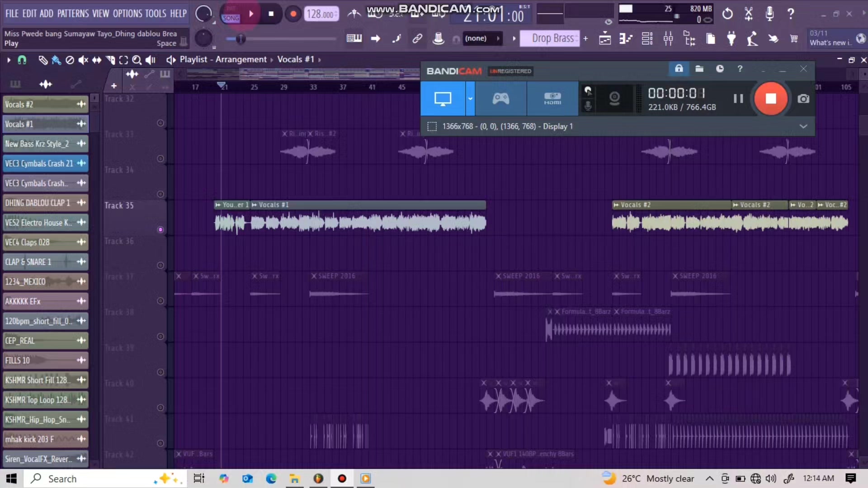
Task: Click the circular undo history icon
Action: (727, 14)
